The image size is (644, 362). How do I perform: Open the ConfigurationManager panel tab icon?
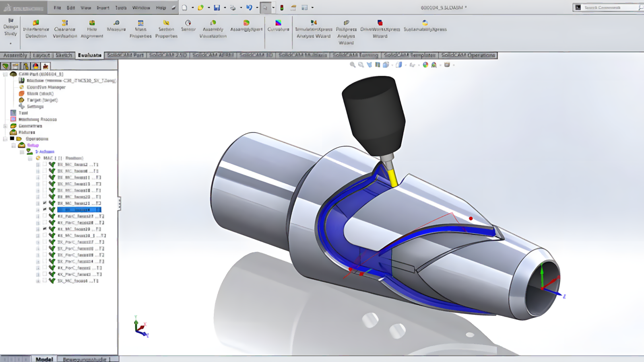pos(25,66)
